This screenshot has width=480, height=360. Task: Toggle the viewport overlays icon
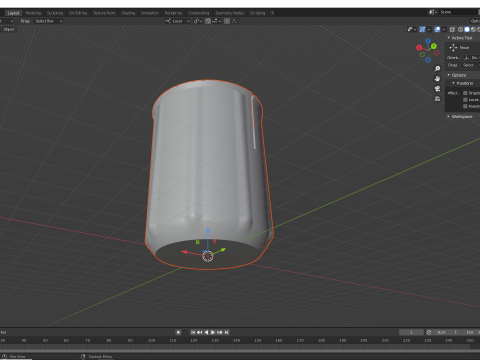[437, 29]
